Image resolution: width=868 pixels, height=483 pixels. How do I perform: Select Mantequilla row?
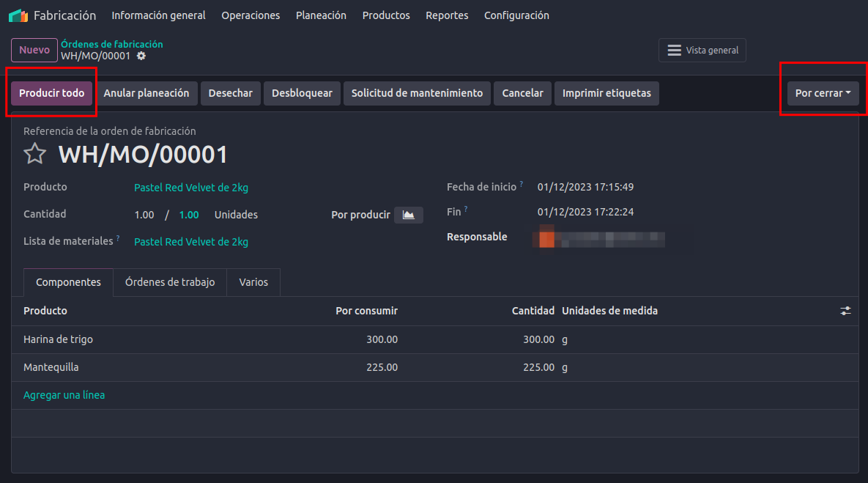pyautogui.click(x=434, y=368)
